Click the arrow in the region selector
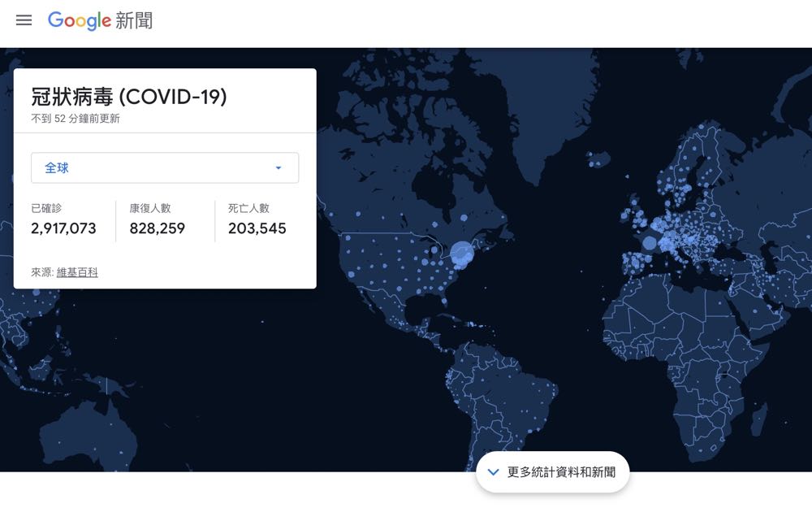This screenshot has height=508, width=812. coord(278,168)
